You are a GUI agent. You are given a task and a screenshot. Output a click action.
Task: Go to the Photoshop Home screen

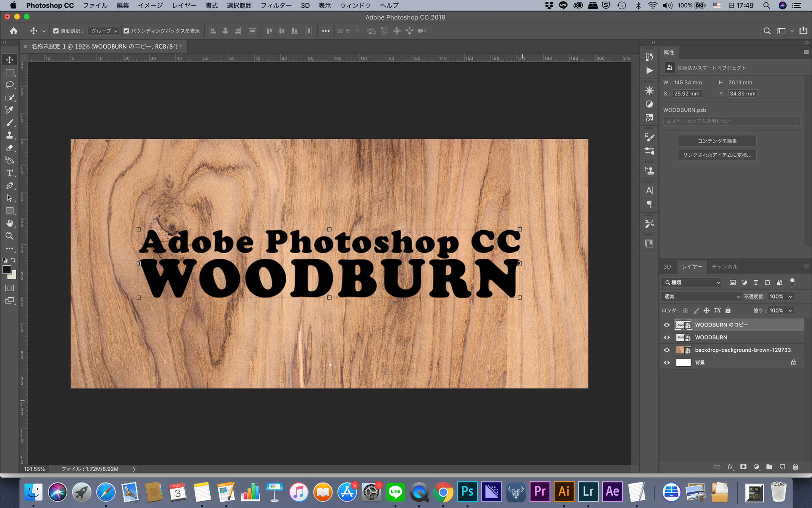pos(14,31)
